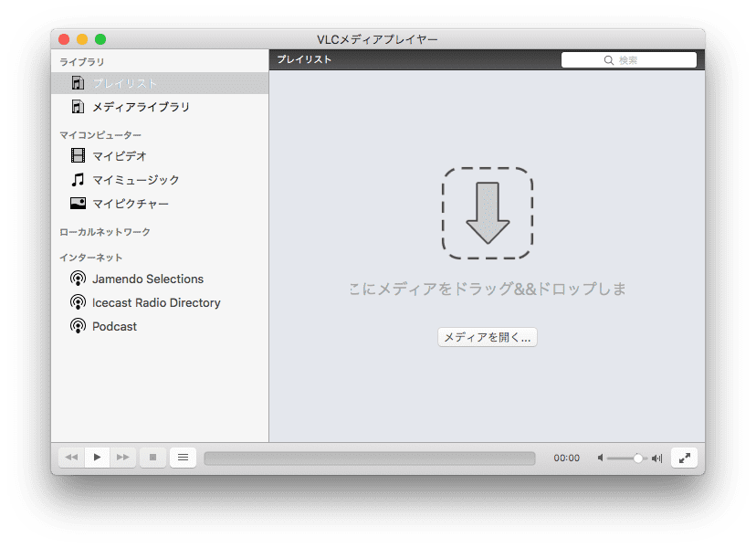Click the magnifier icon in search box
The height and width of the screenshot is (548, 756).
(x=609, y=60)
